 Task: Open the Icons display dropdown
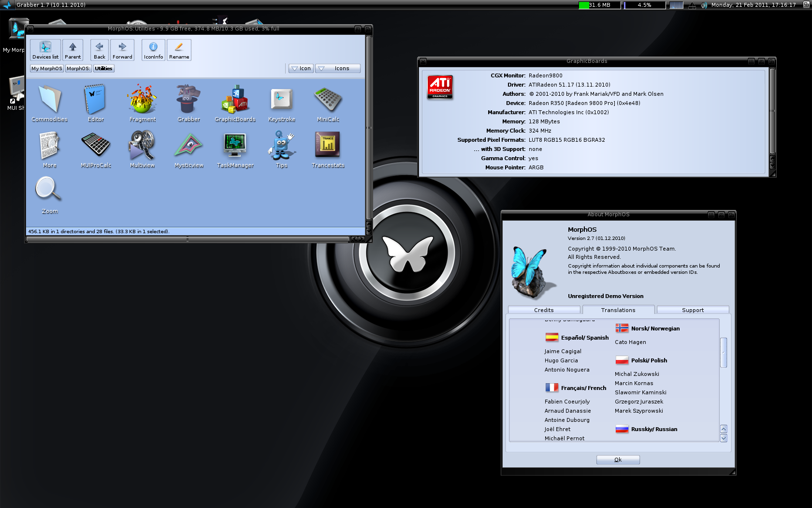[x=338, y=68]
